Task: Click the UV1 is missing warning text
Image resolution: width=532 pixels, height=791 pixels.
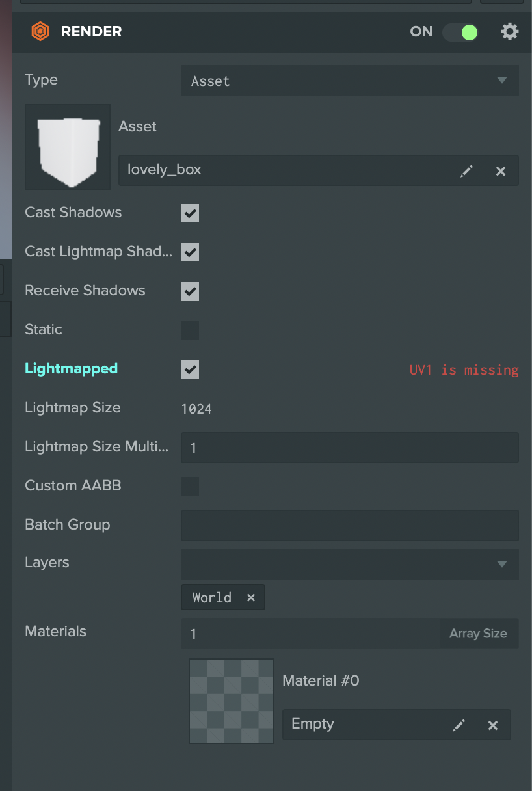Action: pos(464,369)
